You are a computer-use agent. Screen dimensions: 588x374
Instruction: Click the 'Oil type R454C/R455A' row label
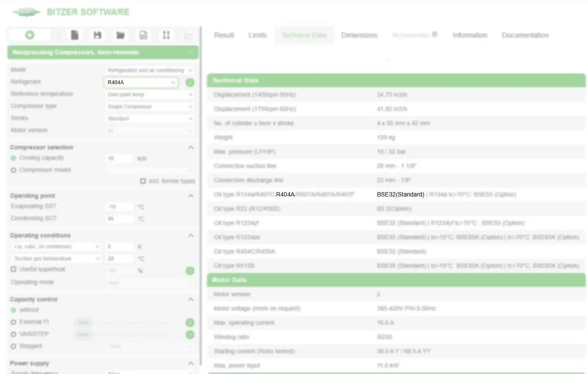pos(244,252)
